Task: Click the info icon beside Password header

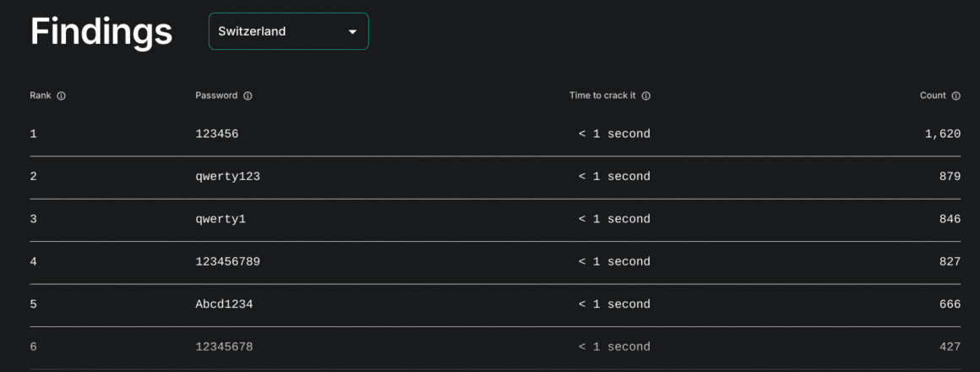Action: pyautogui.click(x=248, y=96)
